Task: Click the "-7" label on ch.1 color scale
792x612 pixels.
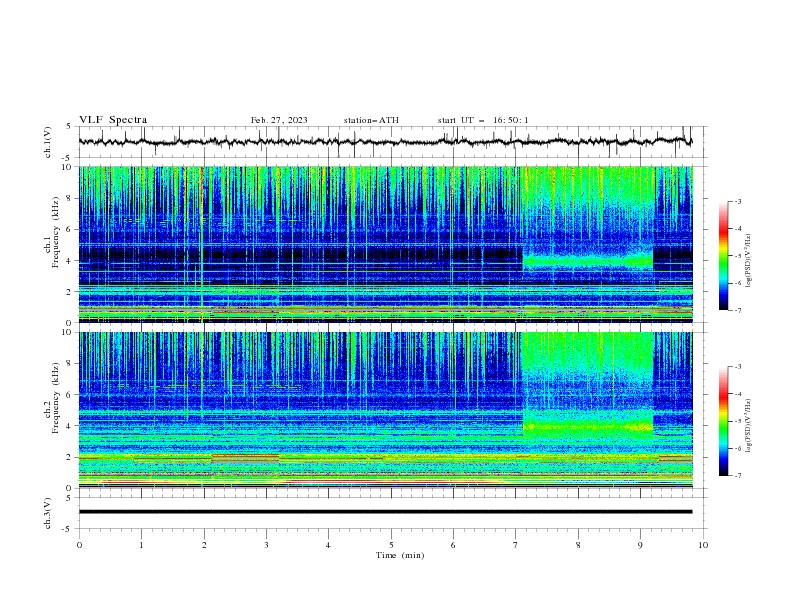Action: point(737,310)
